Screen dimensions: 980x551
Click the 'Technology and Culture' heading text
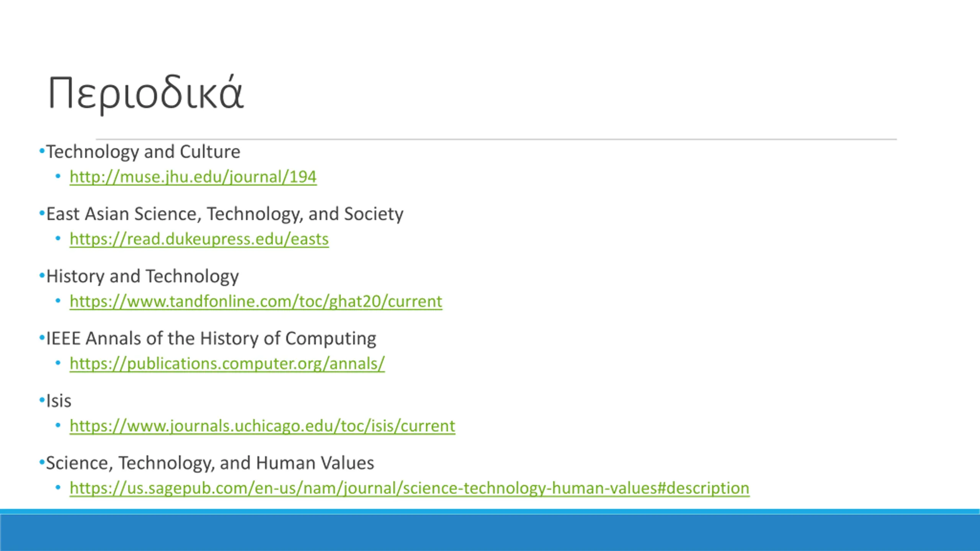(x=143, y=152)
